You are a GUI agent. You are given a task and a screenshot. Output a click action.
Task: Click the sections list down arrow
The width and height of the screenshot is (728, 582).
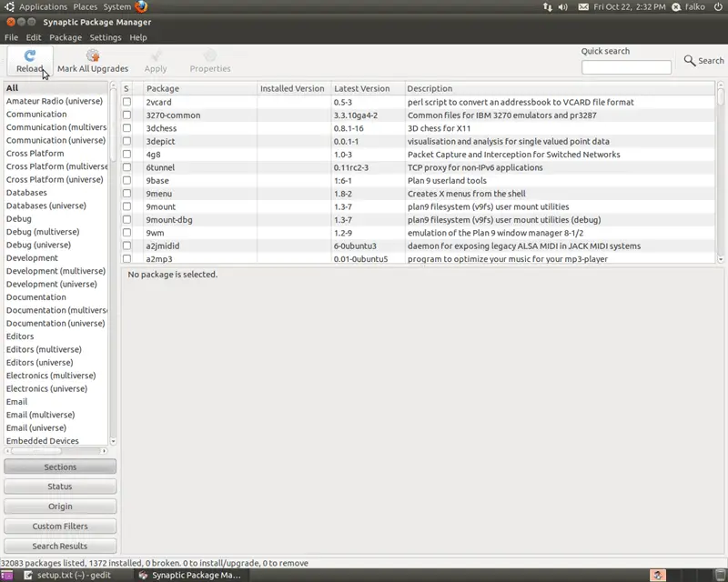(x=113, y=441)
